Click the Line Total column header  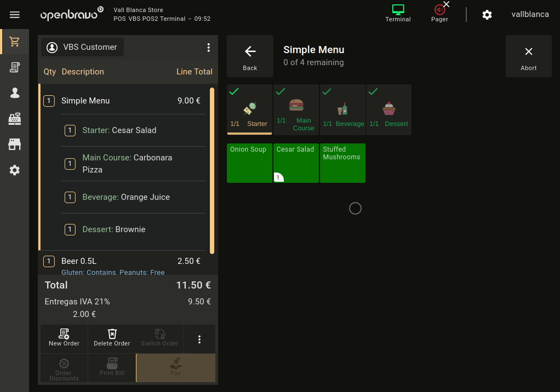click(x=195, y=72)
